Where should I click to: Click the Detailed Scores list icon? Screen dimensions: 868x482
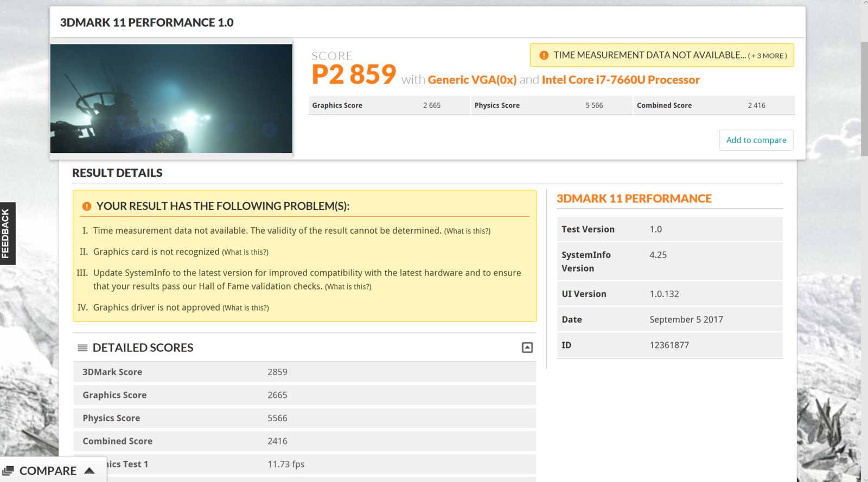82,348
